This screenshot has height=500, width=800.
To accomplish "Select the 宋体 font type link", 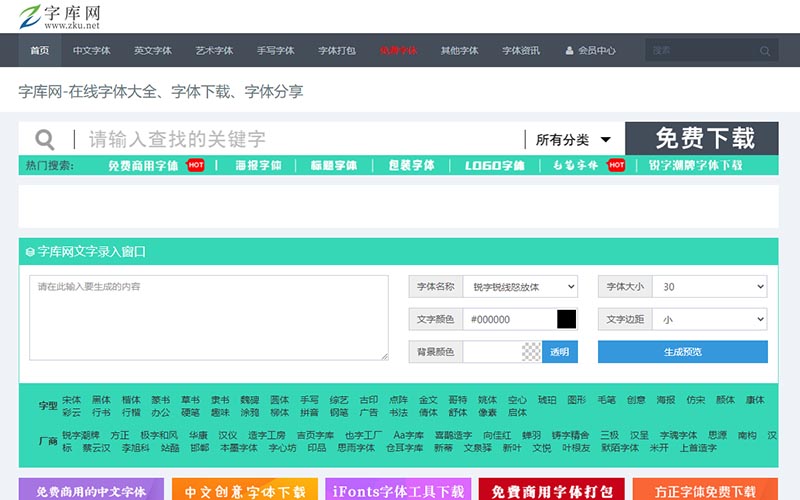I will [x=71, y=400].
